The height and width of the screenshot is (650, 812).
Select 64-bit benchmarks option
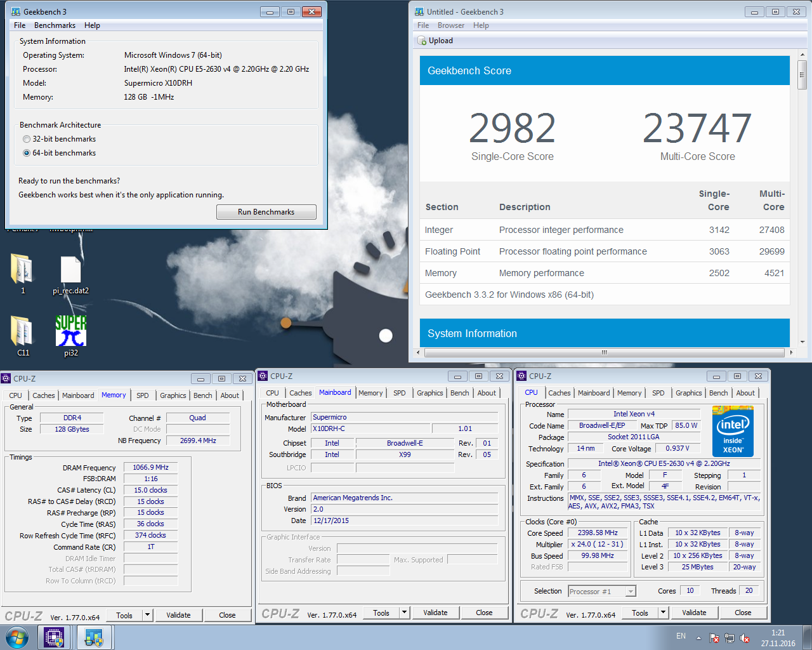[27, 153]
